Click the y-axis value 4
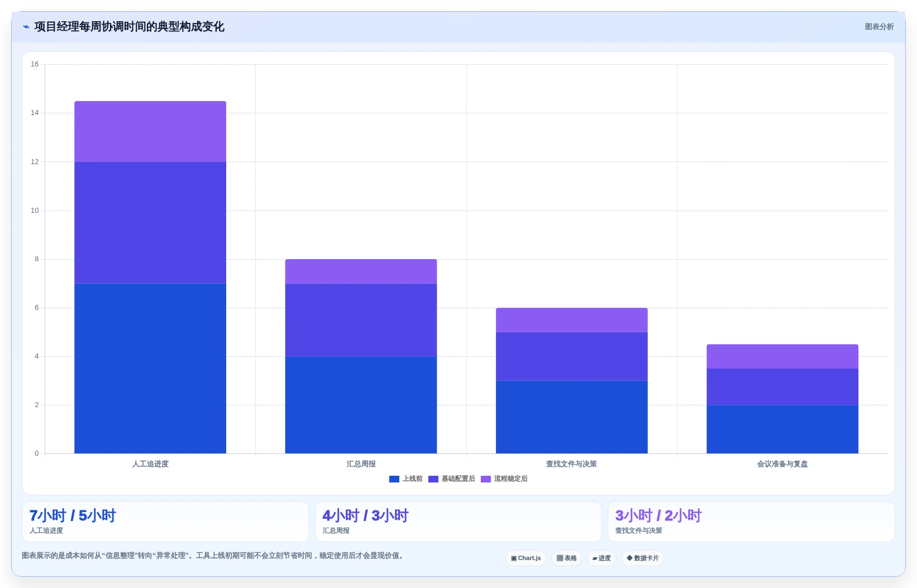The image size is (917, 588). coord(37,356)
